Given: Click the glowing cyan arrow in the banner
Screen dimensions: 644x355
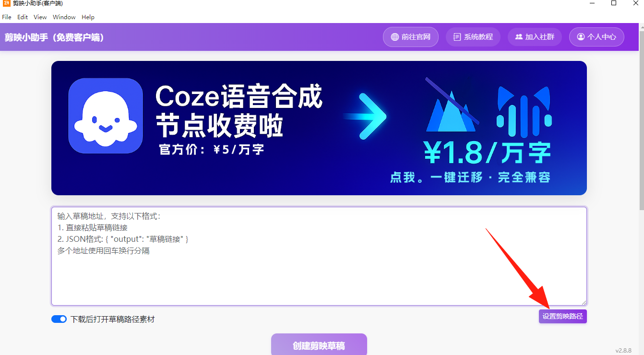Looking at the screenshot, I should point(366,117).
